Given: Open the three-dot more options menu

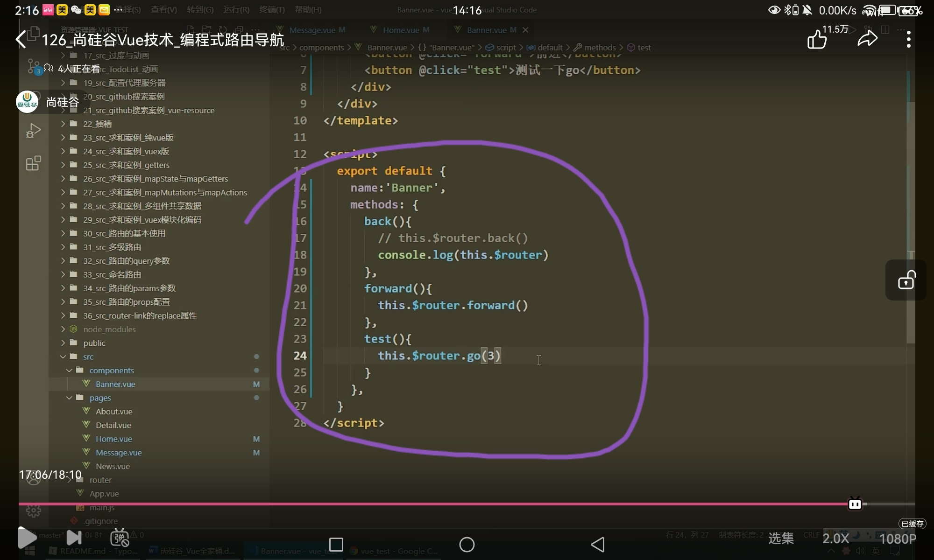Looking at the screenshot, I should point(908,39).
